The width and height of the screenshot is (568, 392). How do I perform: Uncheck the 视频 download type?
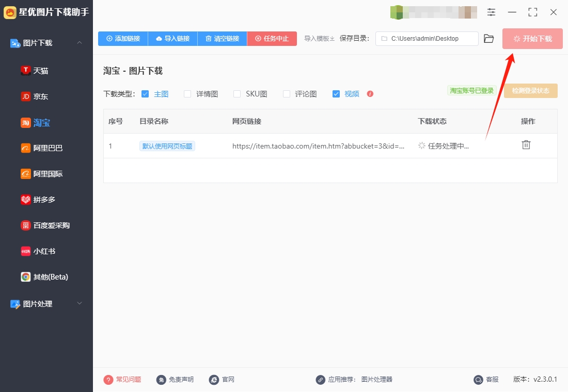point(336,94)
